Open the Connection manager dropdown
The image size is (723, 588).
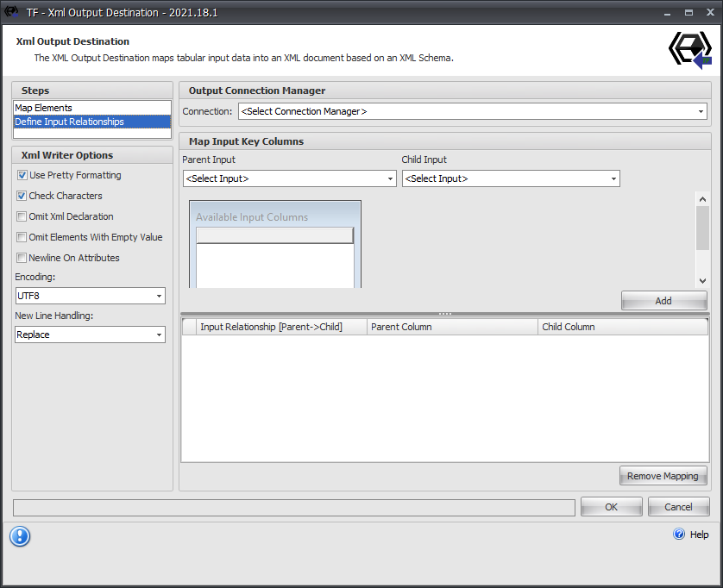click(x=700, y=111)
